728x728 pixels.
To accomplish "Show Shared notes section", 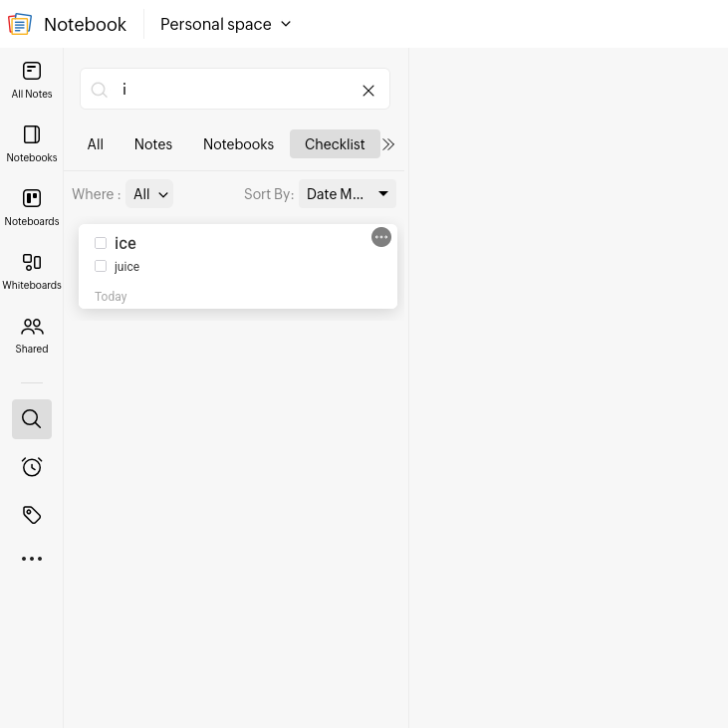I will 32,334.
